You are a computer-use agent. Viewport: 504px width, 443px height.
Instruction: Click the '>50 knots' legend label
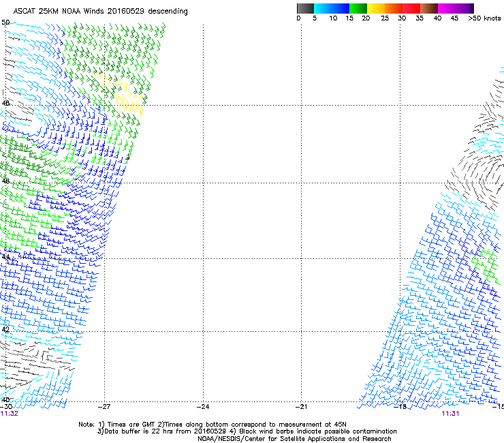484,18
